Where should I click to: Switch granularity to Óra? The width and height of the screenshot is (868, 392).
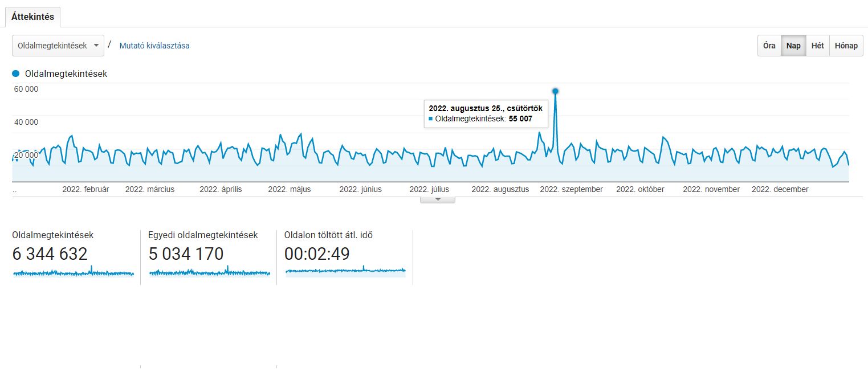coord(769,46)
